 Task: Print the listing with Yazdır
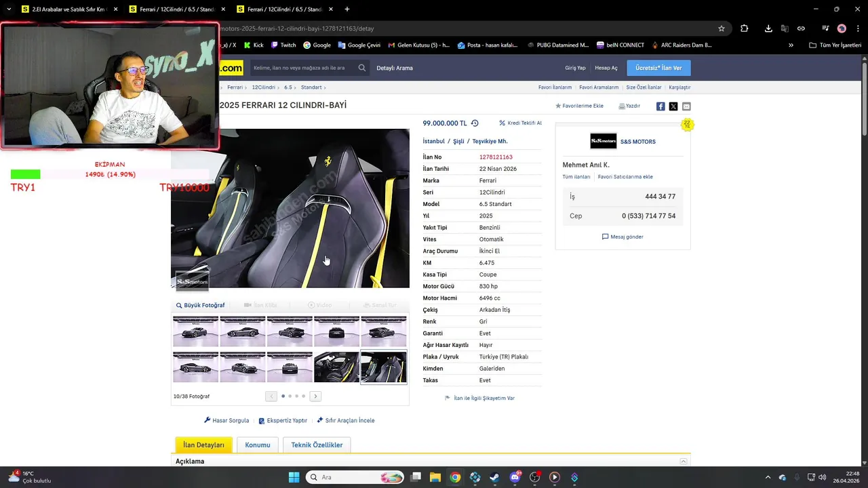pos(629,106)
